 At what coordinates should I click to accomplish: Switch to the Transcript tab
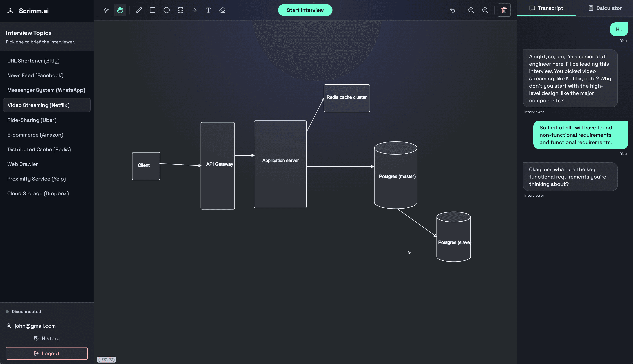click(546, 8)
